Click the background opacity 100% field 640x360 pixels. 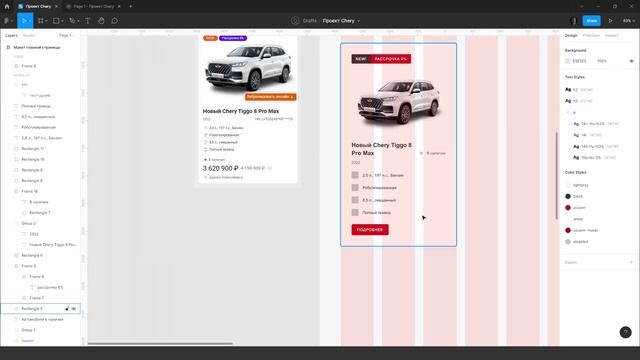click(x=602, y=61)
